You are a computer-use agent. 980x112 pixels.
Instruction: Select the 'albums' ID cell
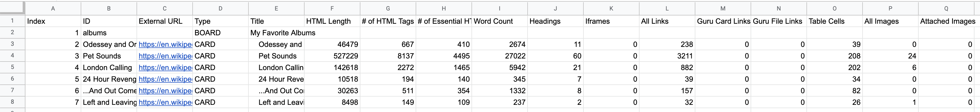click(x=109, y=33)
